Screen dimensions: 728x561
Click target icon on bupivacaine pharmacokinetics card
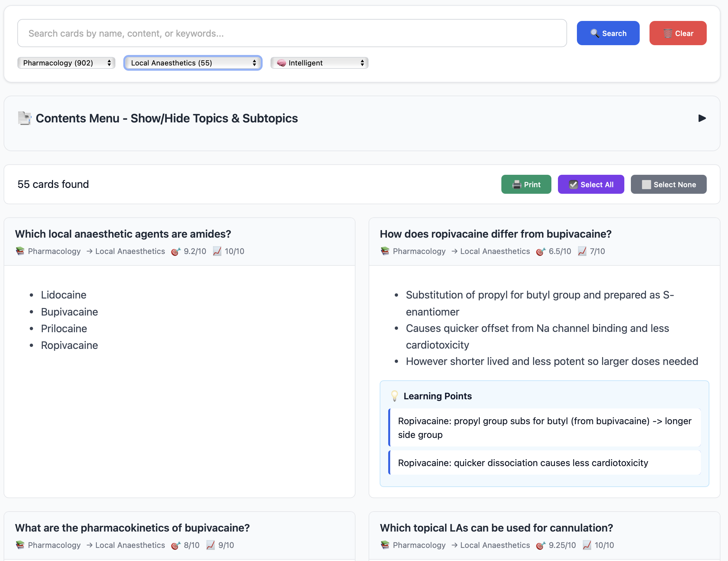pos(176,545)
